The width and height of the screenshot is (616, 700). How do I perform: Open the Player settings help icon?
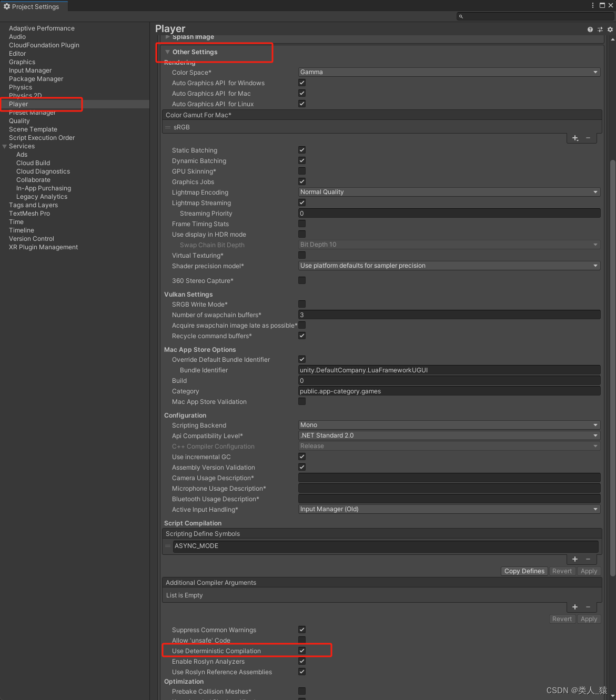pos(589,29)
